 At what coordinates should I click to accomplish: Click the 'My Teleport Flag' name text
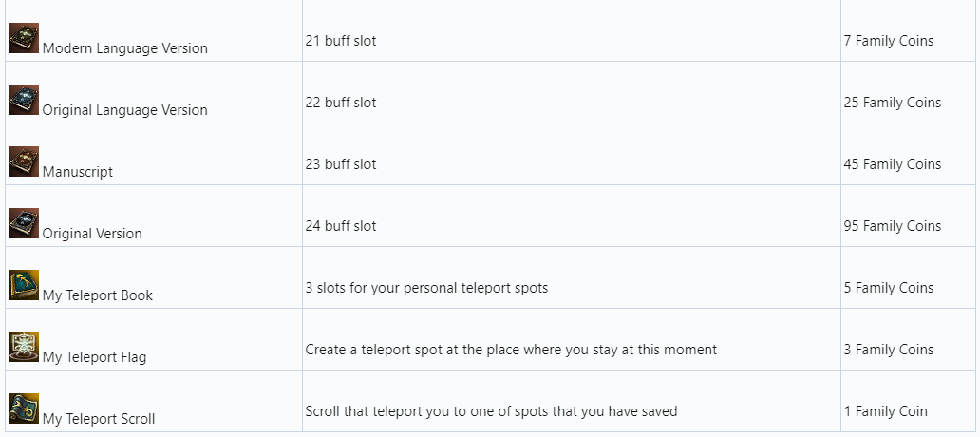click(94, 357)
